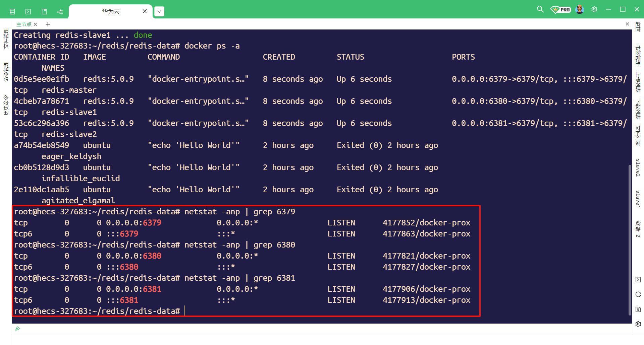Image resolution: width=644 pixels, height=345 pixels.
Task: Click the terminal vertical scrollbar
Action: click(x=630, y=239)
